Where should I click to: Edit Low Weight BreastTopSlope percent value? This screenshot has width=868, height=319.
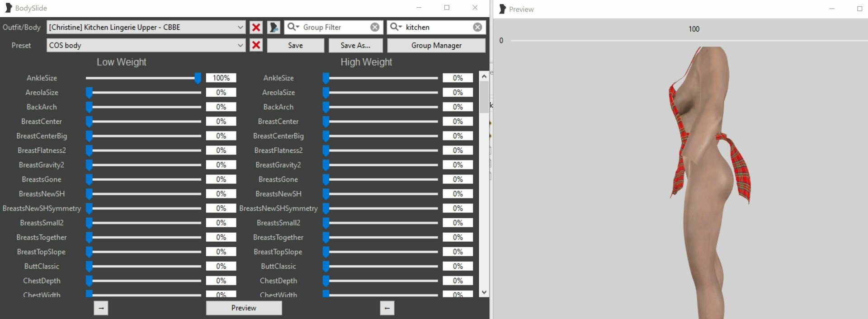coord(221,252)
